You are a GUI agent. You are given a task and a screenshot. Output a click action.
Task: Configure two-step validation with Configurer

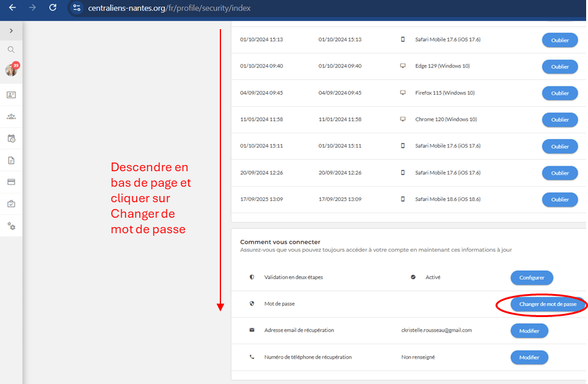[x=531, y=278]
